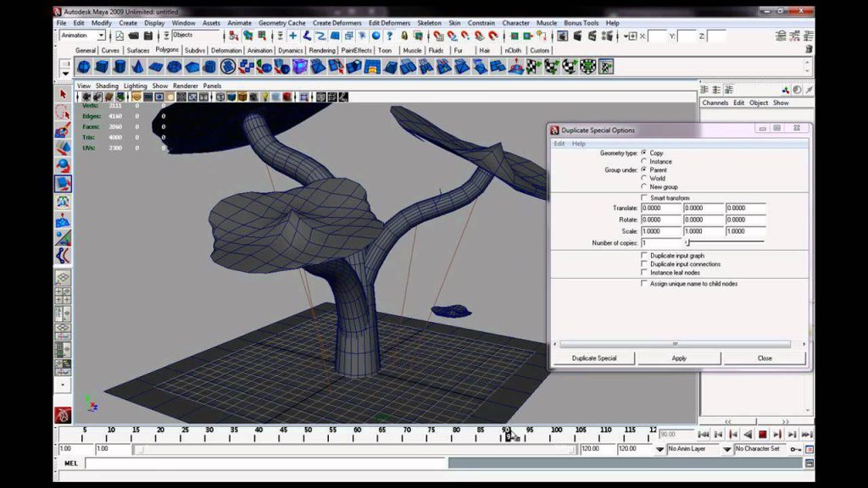Choose the Select arrow tool

click(x=63, y=95)
